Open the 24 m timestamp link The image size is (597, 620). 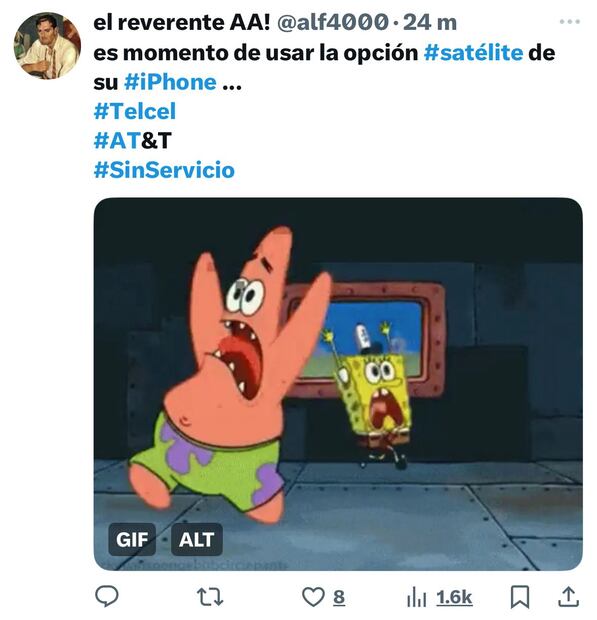pyautogui.click(x=430, y=22)
